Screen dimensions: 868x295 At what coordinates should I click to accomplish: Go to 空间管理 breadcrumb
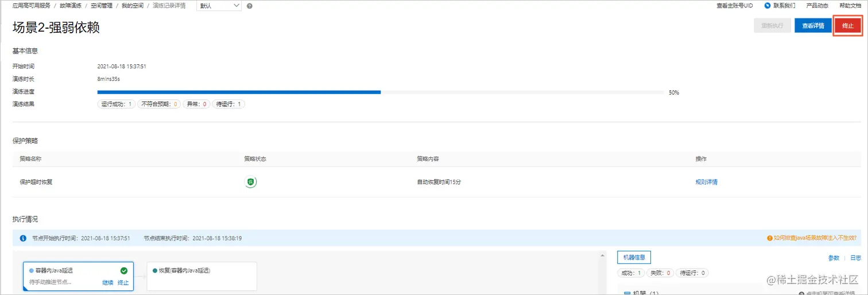pyautogui.click(x=103, y=6)
